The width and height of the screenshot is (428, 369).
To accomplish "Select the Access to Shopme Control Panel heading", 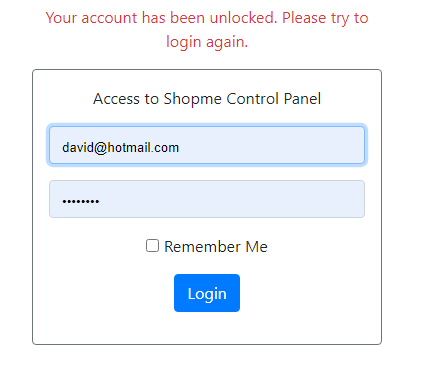I will (207, 99).
